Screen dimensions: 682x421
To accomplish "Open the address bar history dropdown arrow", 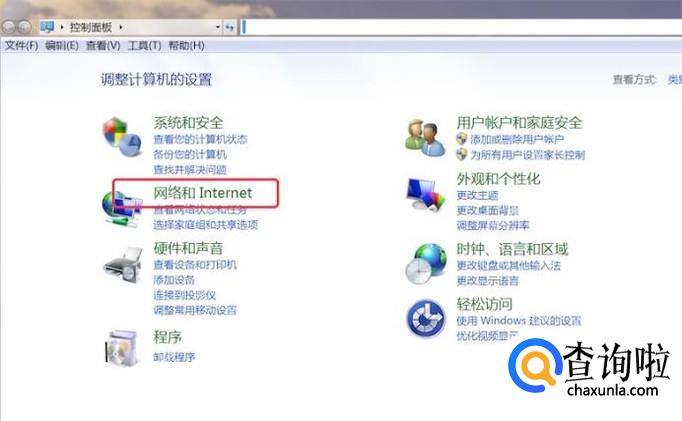I will click(217, 27).
